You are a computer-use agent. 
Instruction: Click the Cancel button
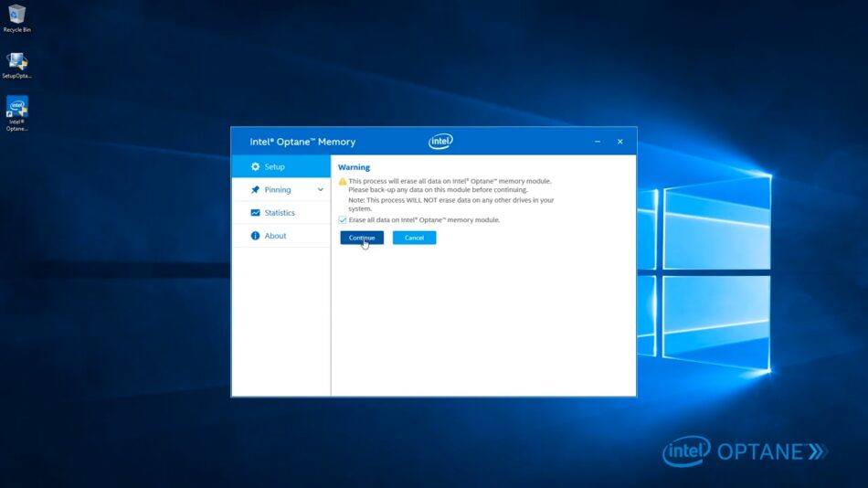414,238
